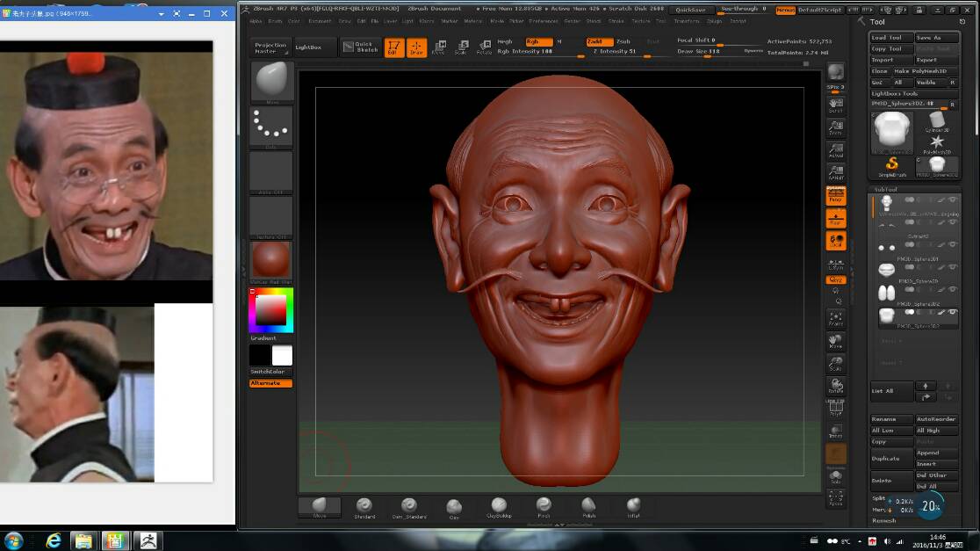Screen dimensions: 980x551
Task: Open Projection Master
Action: coord(270,47)
